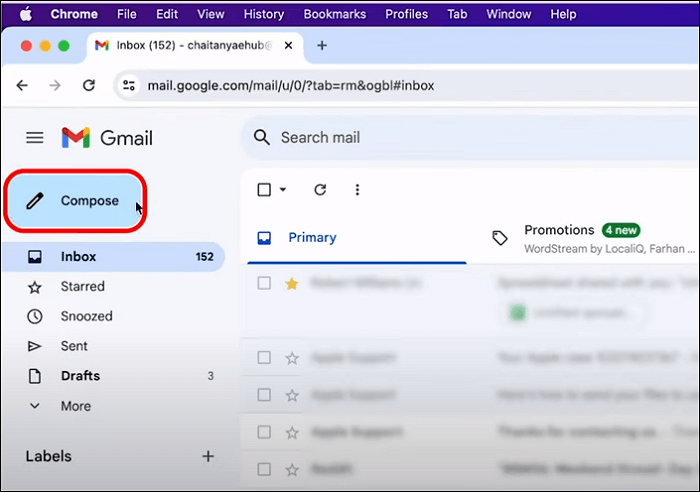Click the site information icon in address bar
This screenshot has width=700, height=492.
tap(129, 86)
